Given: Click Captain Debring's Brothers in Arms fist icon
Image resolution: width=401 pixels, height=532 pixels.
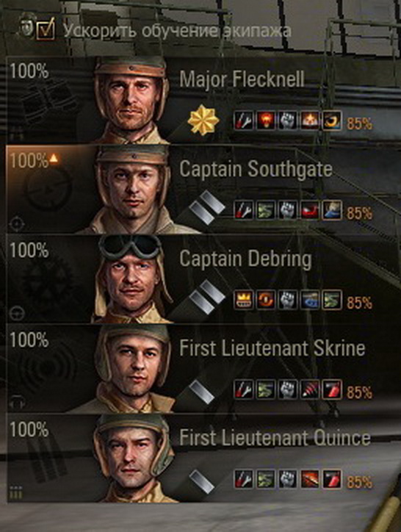Looking at the screenshot, I should point(288,300).
